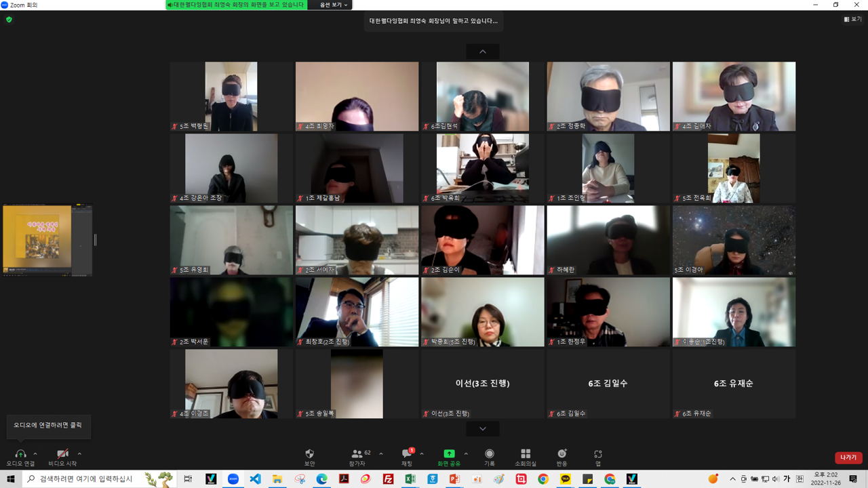Click the green Share Screen (화면 공유) icon
Image resolution: width=868 pixels, height=488 pixels.
[449, 454]
